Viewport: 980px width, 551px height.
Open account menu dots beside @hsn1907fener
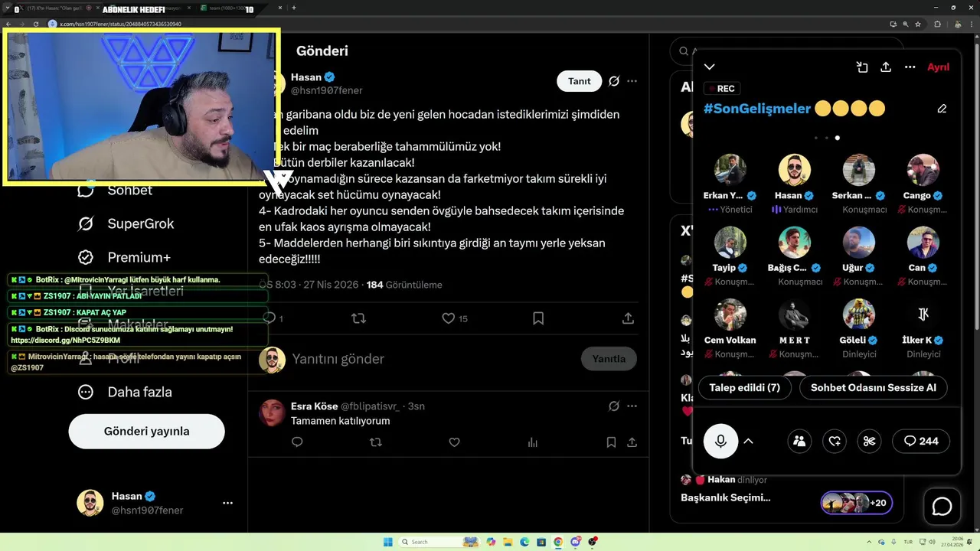coord(227,504)
